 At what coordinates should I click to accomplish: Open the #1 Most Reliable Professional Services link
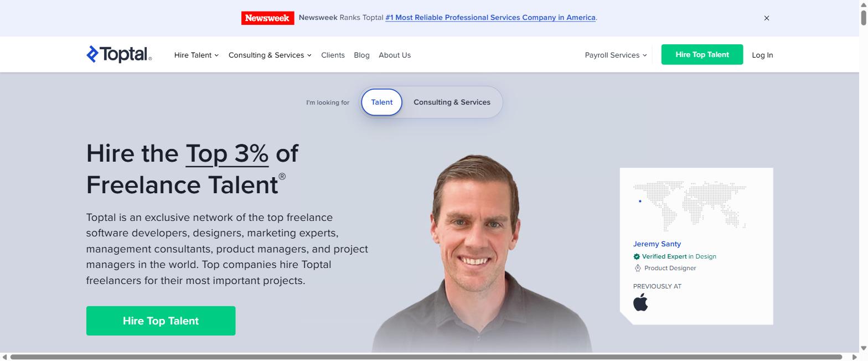pos(490,18)
